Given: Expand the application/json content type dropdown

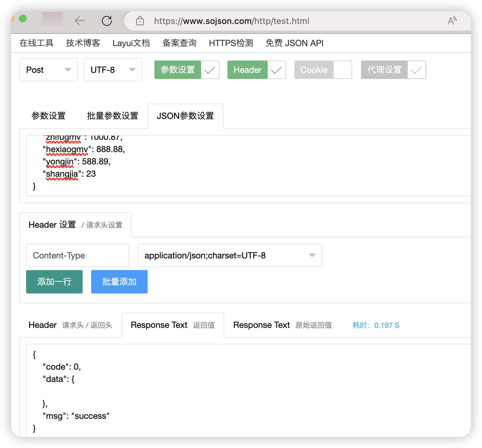Looking at the screenshot, I should 230,255.
